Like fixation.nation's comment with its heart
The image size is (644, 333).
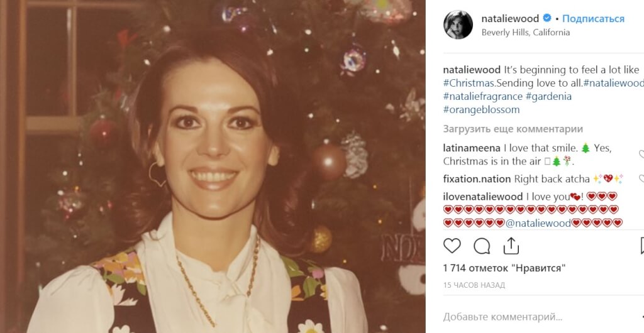tap(641, 179)
